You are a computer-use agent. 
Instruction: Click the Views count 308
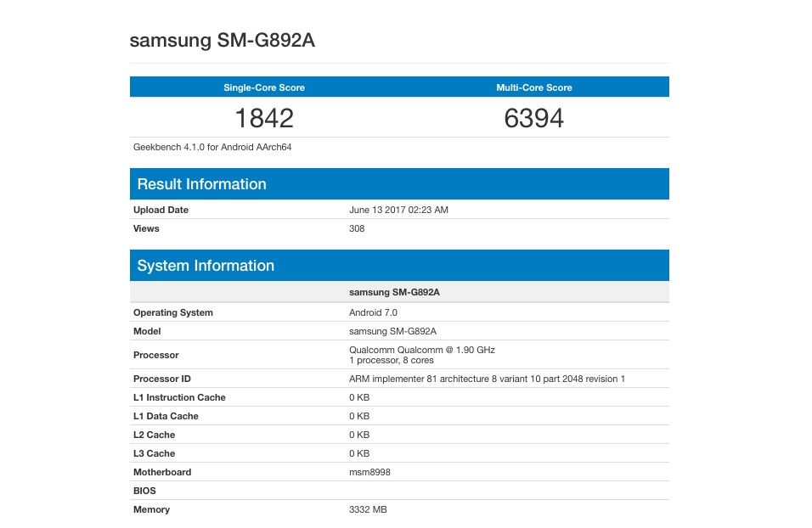[x=357, y=228]
